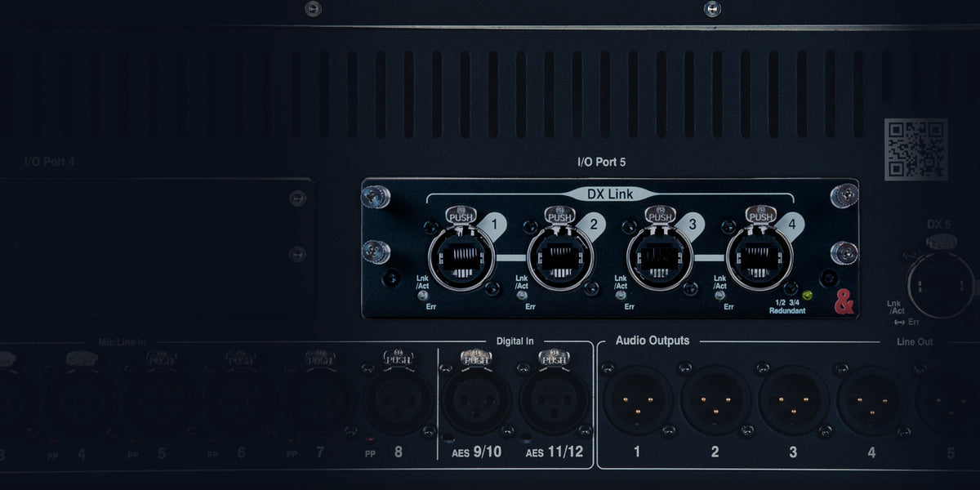Click Audio Output XLR connector 3
Image resolution: width=980 pixels, height=490 pixels.
pos(793,400)
